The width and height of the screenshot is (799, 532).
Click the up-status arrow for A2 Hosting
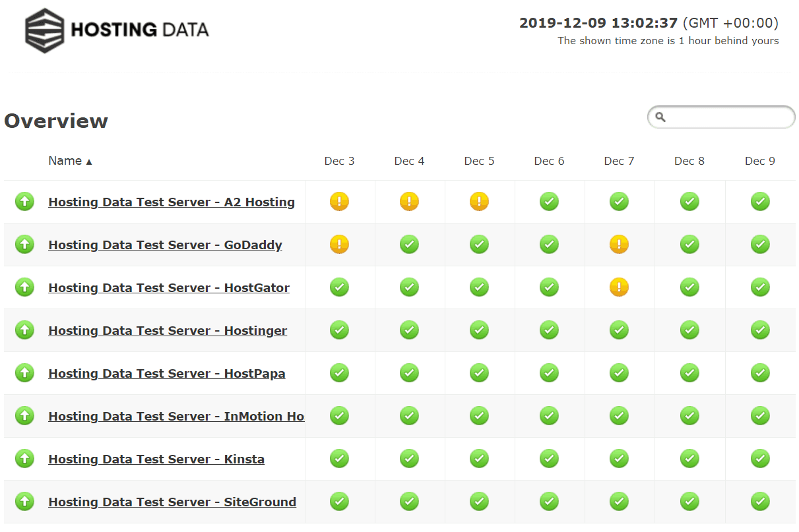pyautogui.click(x=24, y=202)
